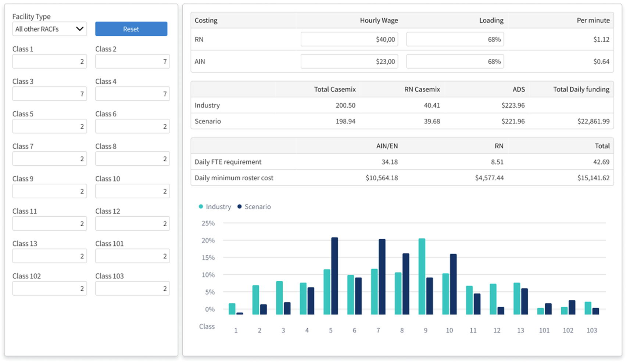This screenshot has height=364, width=630.
Task: Toggle the Industry legend marker
Action: tap(201, 206)
